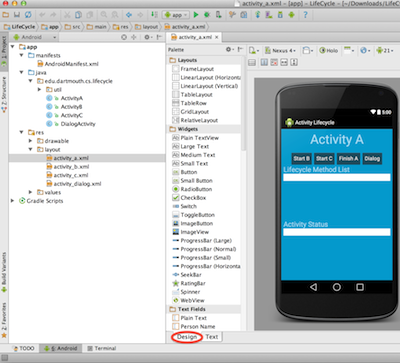Collapse the layout folder in project tree
The height and width of the screenshot is (363, 400).
coord(30,149)
